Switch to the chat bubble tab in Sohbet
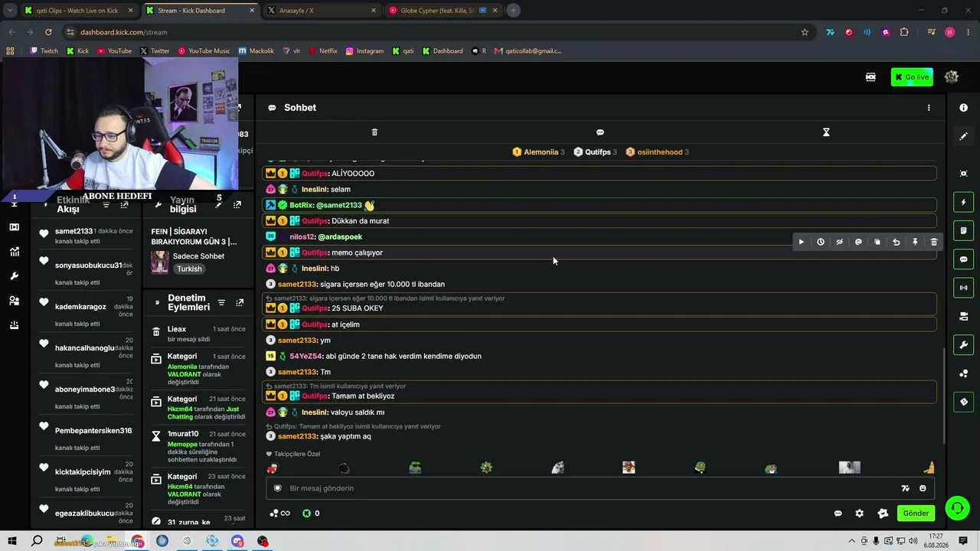 coord(600,132)
